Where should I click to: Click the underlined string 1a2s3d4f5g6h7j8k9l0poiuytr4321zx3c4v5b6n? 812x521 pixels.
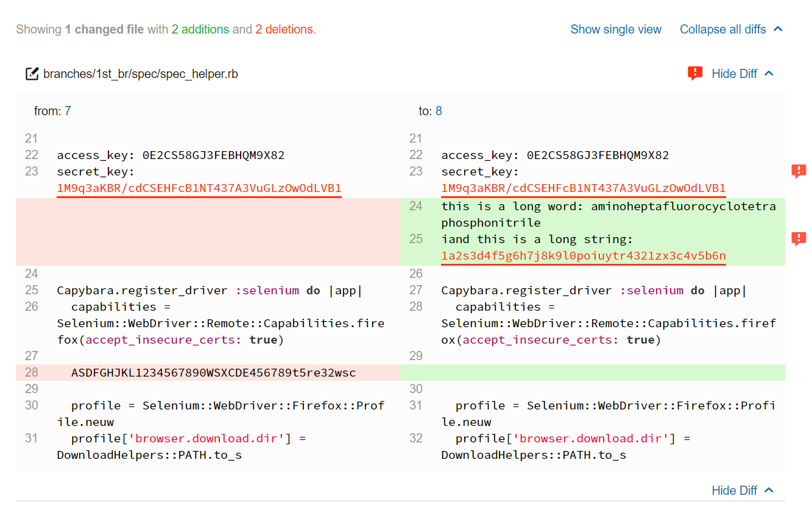point(583,255)
